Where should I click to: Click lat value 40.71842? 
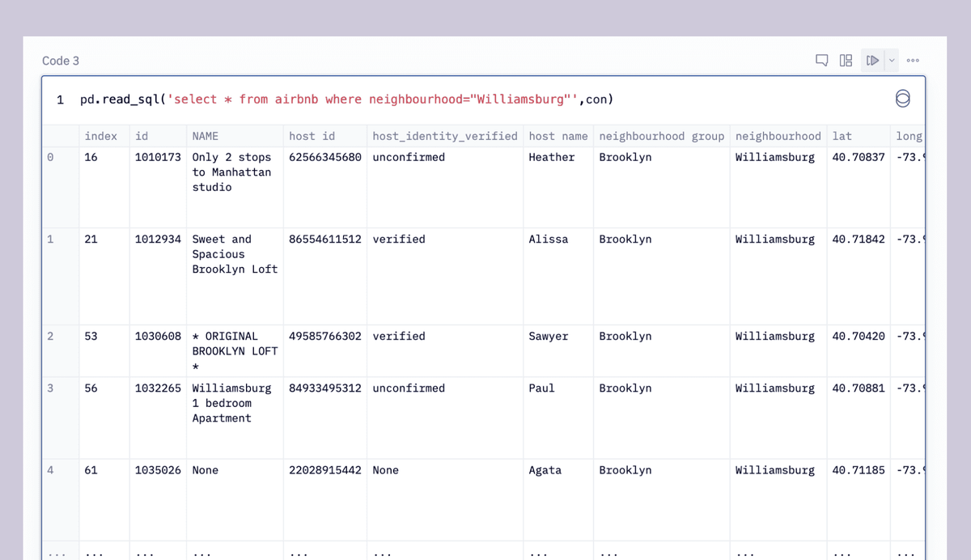[859, 239]
